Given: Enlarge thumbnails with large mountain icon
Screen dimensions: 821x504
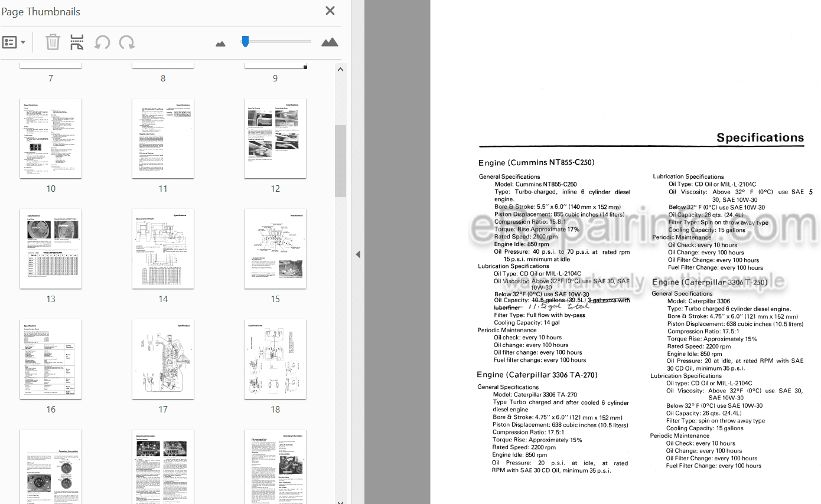Looking at the screenshot, I should (x=330, y=42).
